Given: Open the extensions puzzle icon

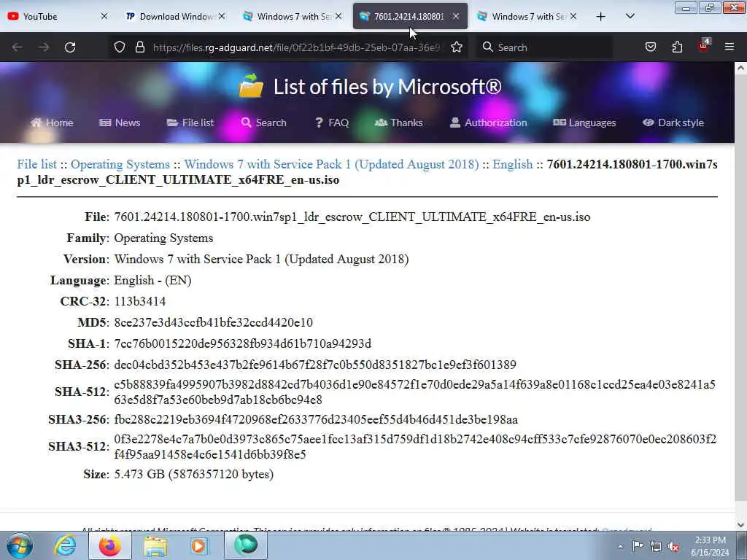Looking at the screenshot, I should pos(677,47).
